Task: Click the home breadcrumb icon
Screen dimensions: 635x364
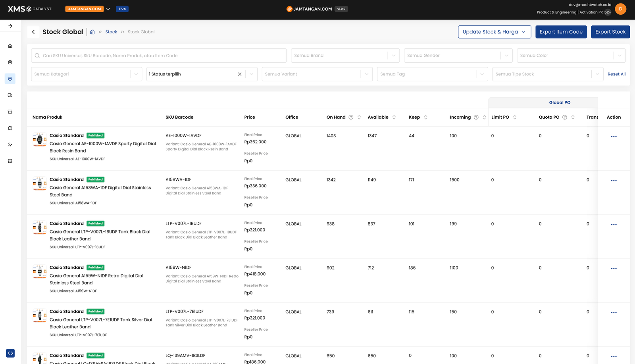Action: [x=92, y=32]
